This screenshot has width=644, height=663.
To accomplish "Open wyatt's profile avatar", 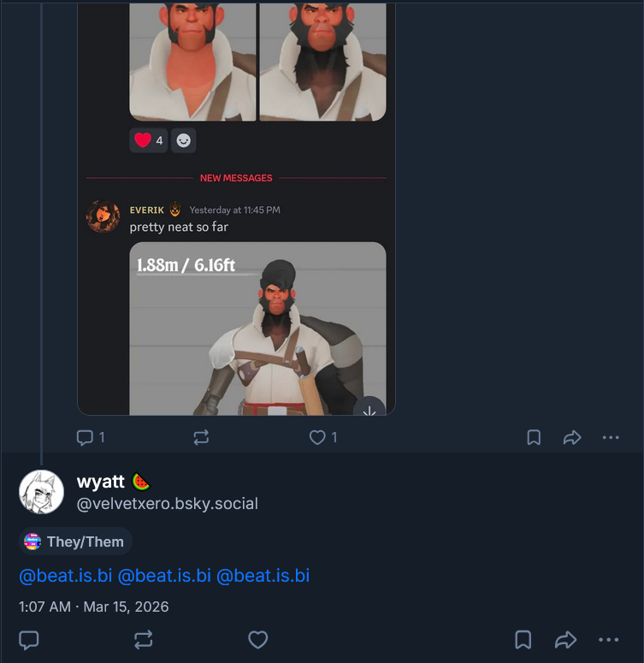I will tap(41, 492).
